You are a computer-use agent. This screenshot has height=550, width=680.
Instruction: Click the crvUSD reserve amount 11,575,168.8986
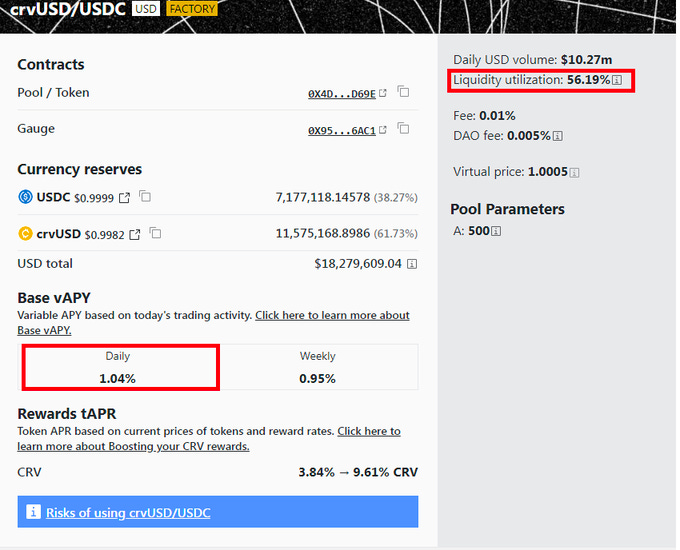[323, 233]
